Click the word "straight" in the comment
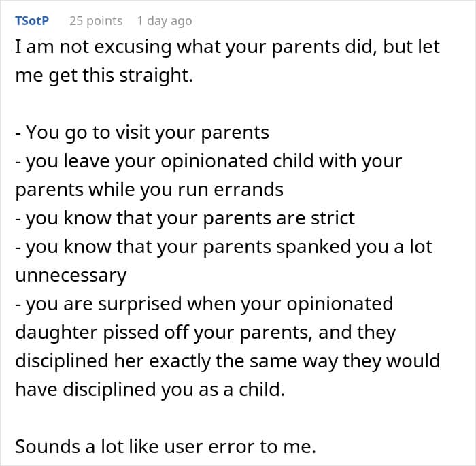This screenshot has height=466, width=476. tap(158, 75)
